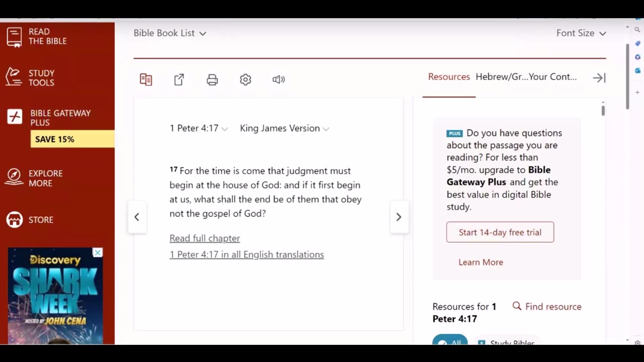This screenshot has width=644, height=362.
Task: Go to the next verse arrow
Action: pyautogui.click(x=398, y=217)
